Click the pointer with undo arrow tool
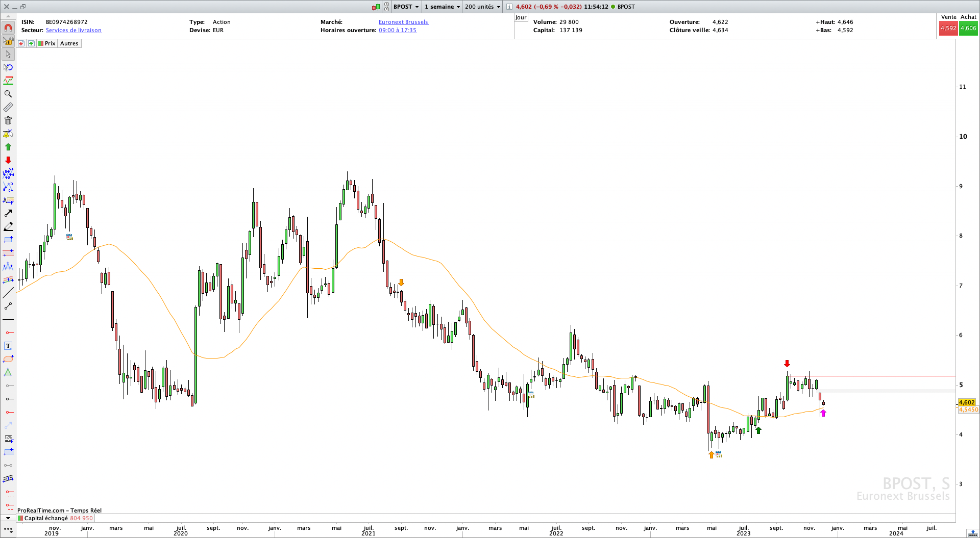Image resolution: width=980 pixels, height=538 pixels. tap(8, 67)
